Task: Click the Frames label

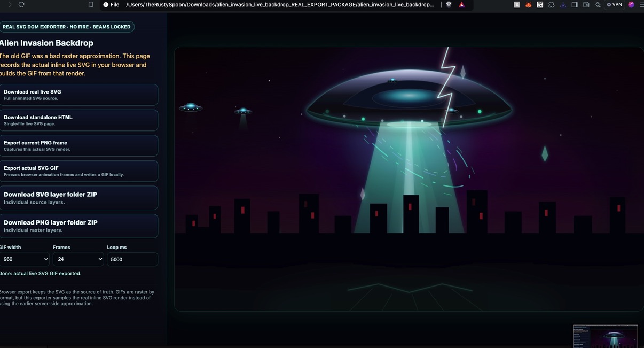Action: click(x=61, y=247)
